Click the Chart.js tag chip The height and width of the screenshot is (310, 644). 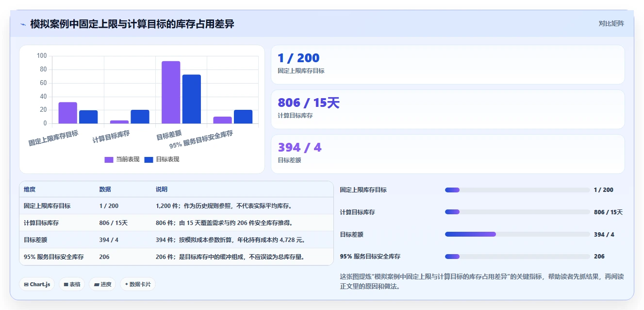[37, 284]
